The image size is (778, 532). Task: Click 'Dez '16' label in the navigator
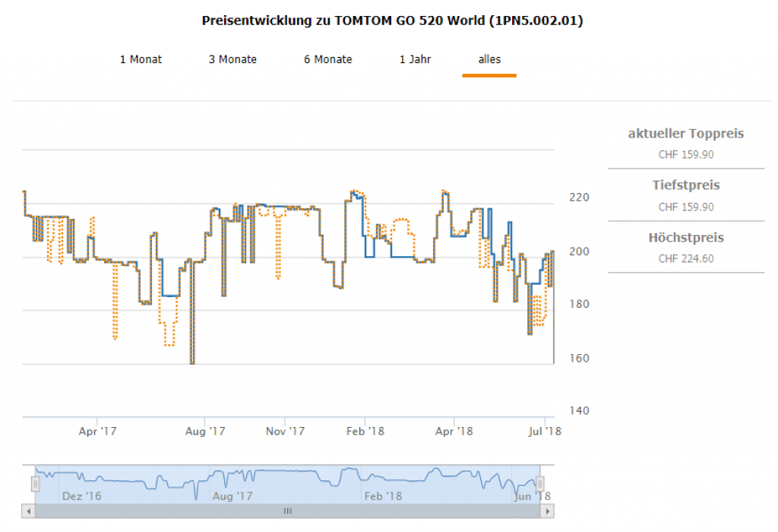click(x=81, y=496)
